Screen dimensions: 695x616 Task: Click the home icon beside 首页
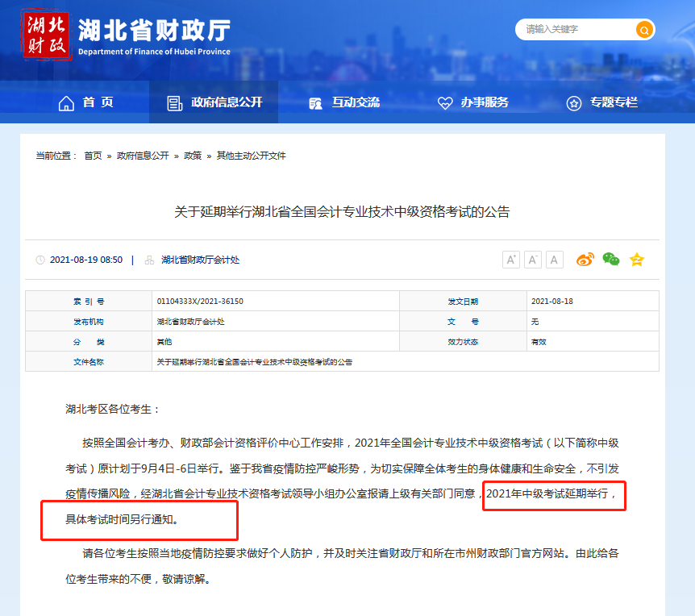(x=66, y=103)
